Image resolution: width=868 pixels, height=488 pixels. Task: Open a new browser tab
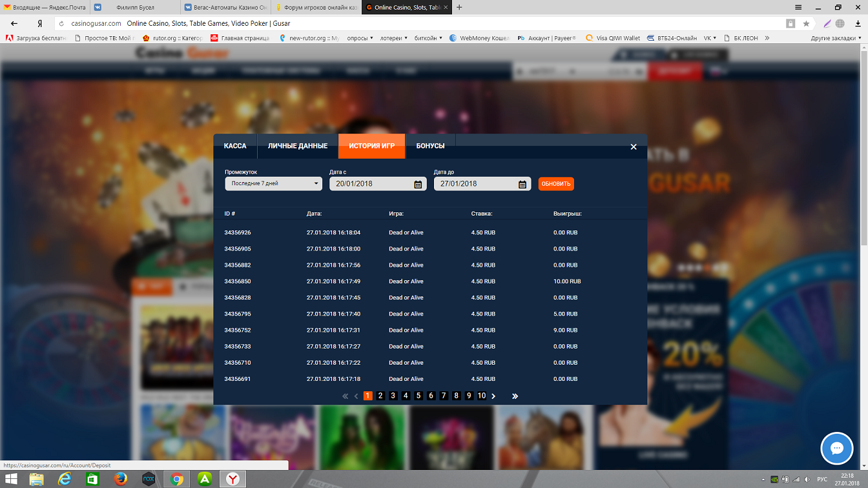pos(459,7)
